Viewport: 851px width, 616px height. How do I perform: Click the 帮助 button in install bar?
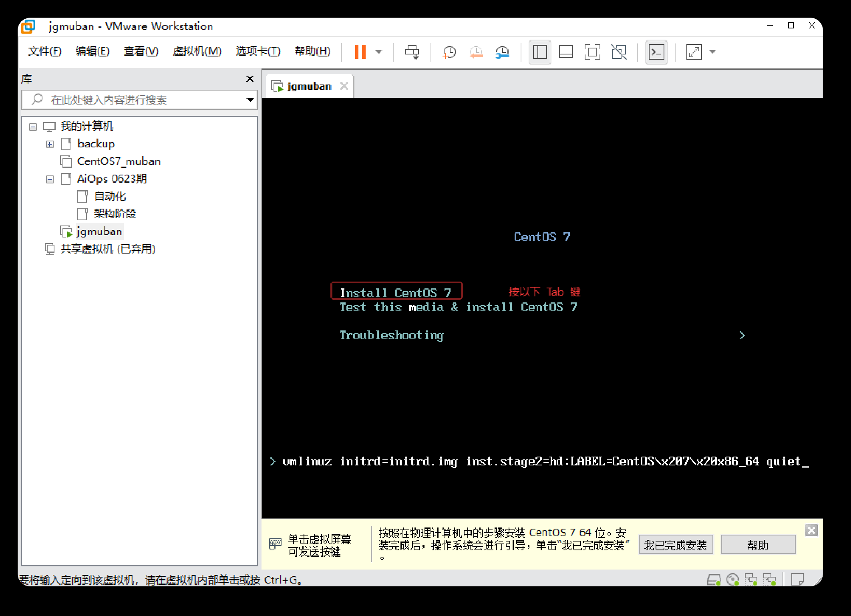tap(758, 545)
